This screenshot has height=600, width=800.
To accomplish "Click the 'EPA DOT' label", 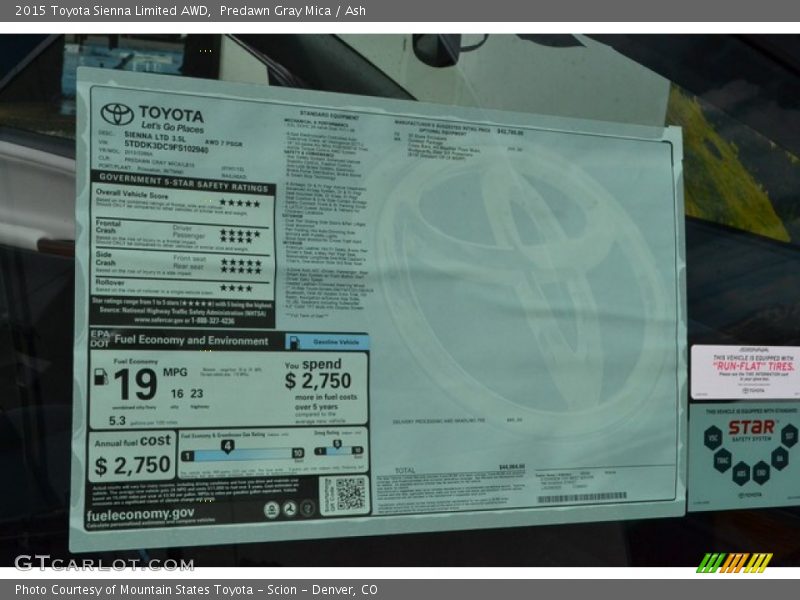I will 100,339.
